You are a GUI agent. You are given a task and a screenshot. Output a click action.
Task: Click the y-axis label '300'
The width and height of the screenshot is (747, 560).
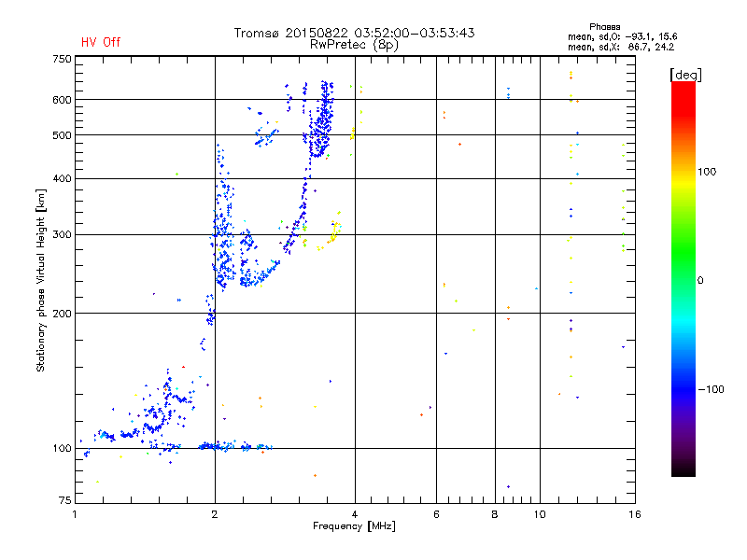(62, 235)
